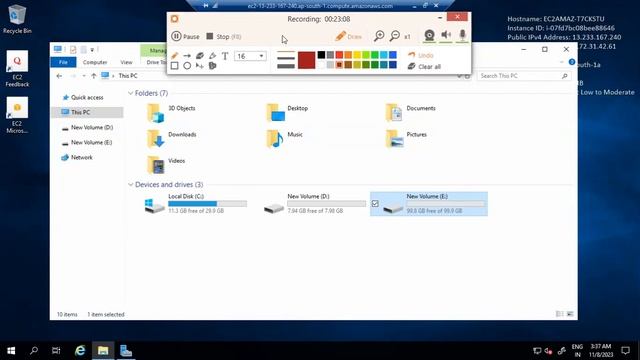
Task: Open Explorer help question mark icon
Action: (571, 62)
